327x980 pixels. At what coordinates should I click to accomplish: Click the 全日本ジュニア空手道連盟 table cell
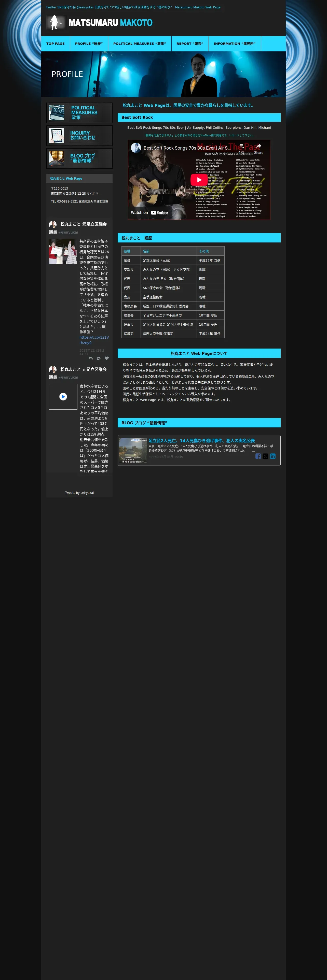(169, 315)
